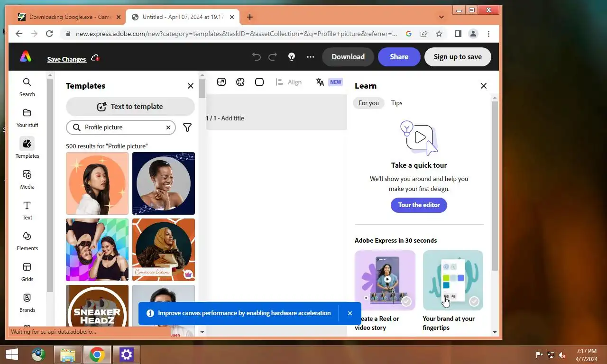Viewport: 607px width, 364px height.
Task: Open the Grids panel
Action: 27,272
